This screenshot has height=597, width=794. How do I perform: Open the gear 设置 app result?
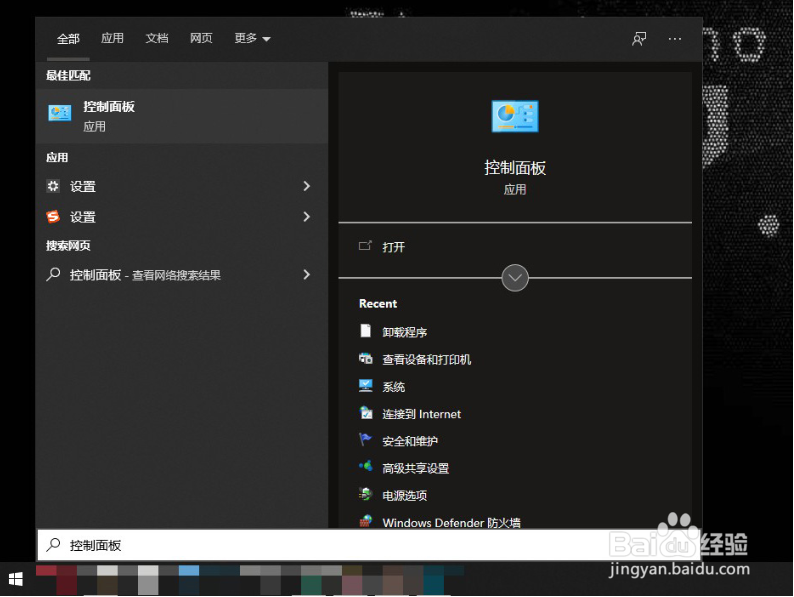point(182,186)
